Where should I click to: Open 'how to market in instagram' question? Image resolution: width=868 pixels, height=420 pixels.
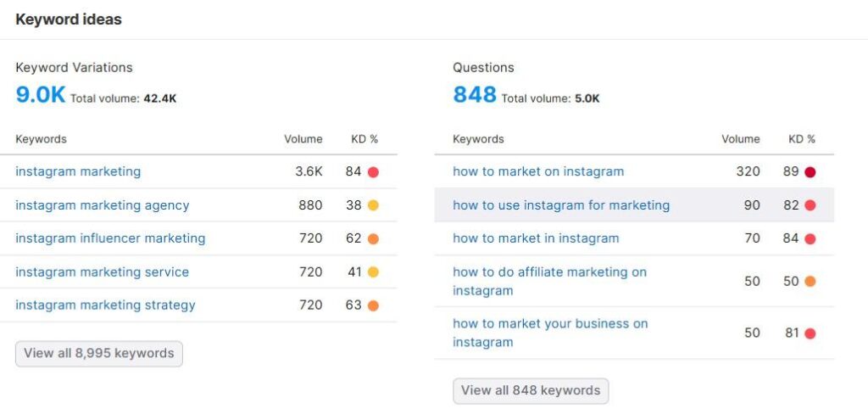pyautogui.click(x=536, y=238)
